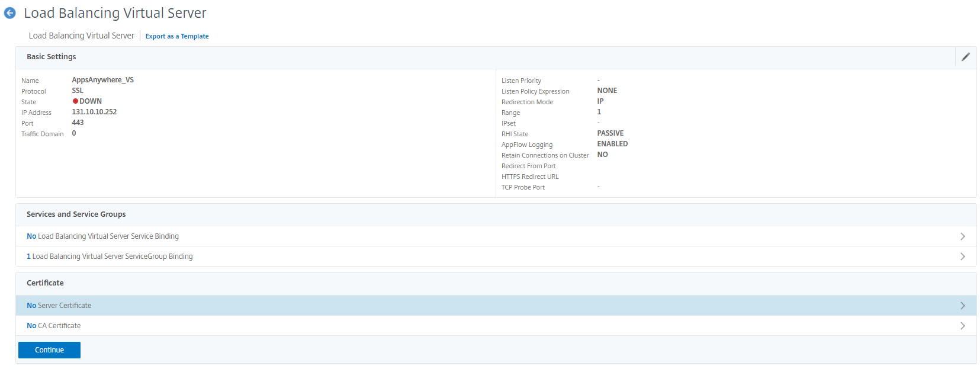980x372 pixels.
Task: Click the Export as a Template link
Action: [177, 36]
